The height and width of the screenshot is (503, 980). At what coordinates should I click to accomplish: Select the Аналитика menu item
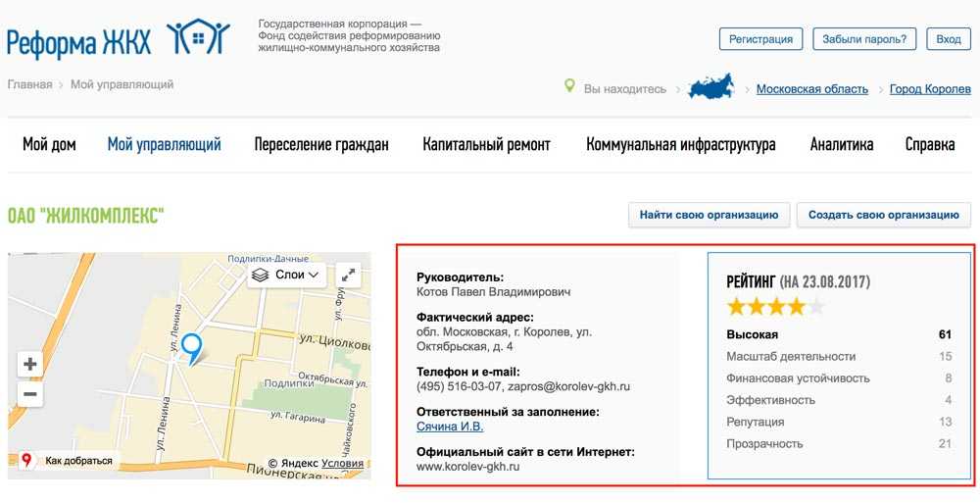841,145
